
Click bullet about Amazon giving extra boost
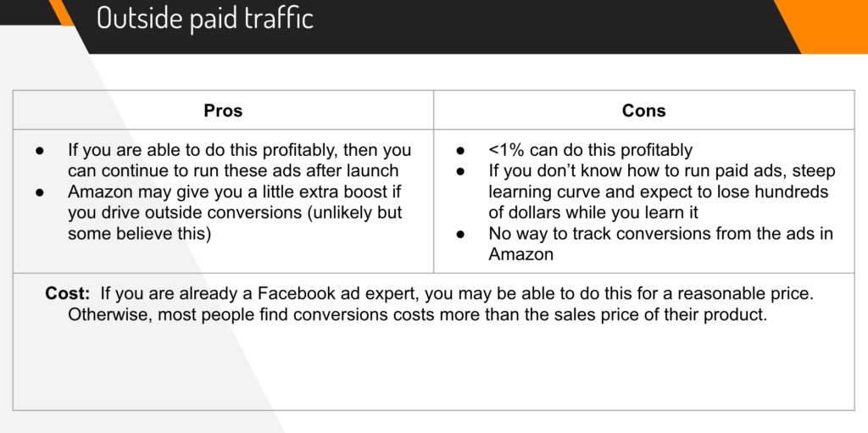tap(235, 214)
